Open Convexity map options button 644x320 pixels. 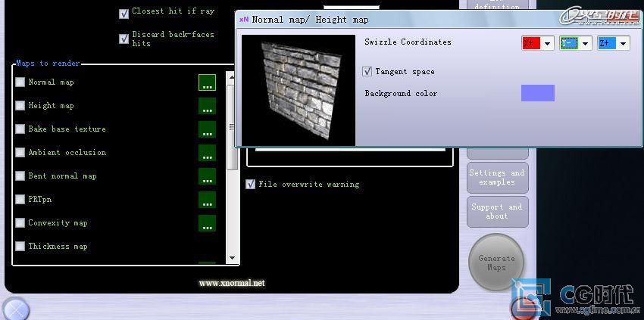point(207,222)
